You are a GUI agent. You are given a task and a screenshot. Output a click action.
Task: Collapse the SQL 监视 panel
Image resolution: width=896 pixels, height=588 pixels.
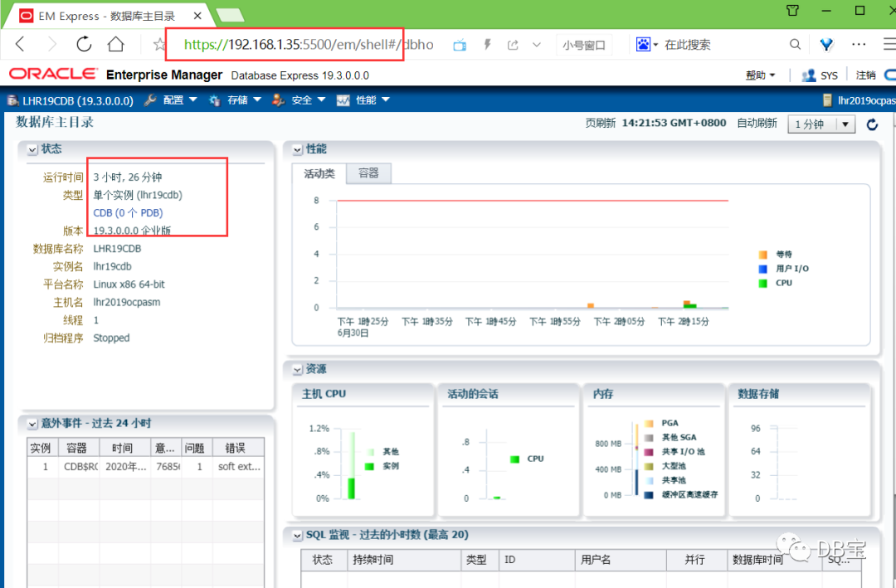pyautogui.click(x=297, y=536)
